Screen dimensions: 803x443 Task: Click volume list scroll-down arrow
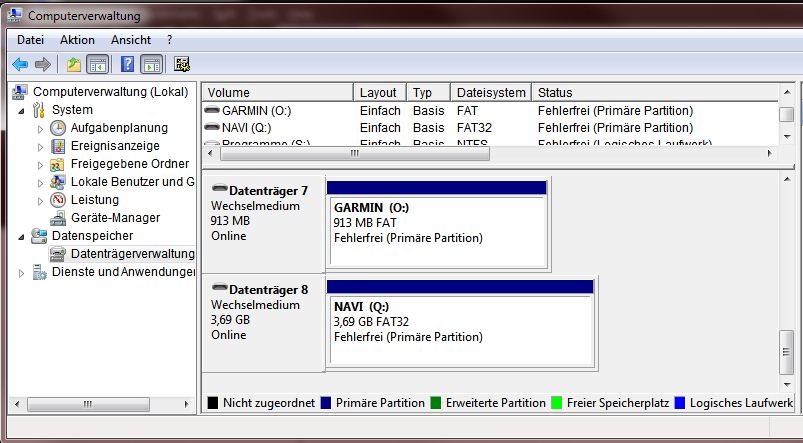(787, 137)
